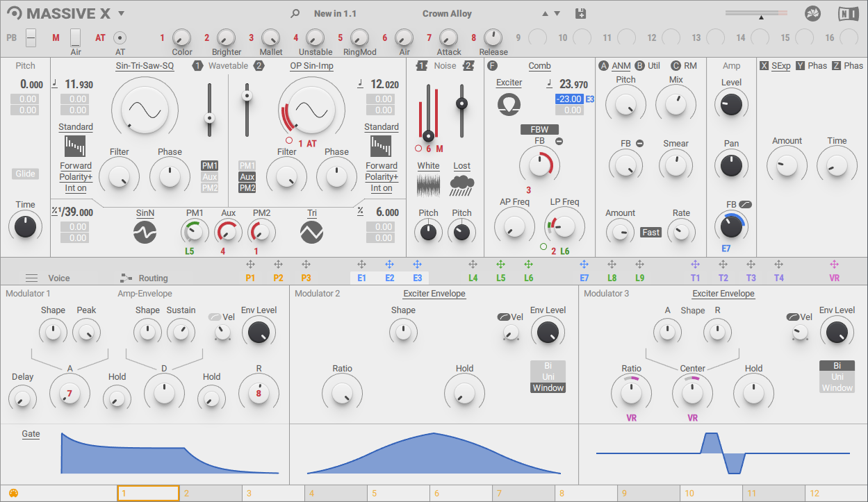This screenshot has height=502, width=868.
Task: Switch to the Routing tab
Action: coord(154,278)
